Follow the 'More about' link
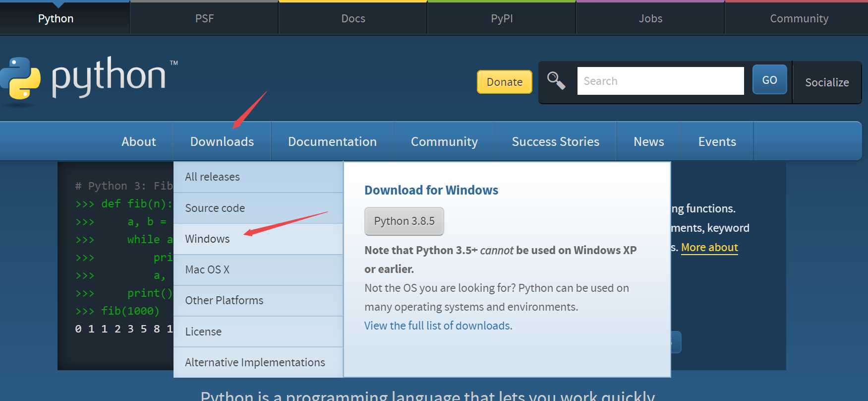Viewport: 868px width, 401px height. (x=709, y=247)
